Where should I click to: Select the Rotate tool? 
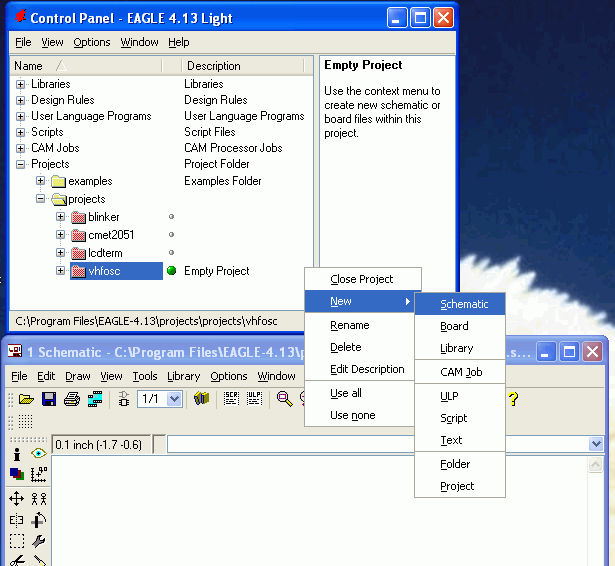tap(39, 520)
